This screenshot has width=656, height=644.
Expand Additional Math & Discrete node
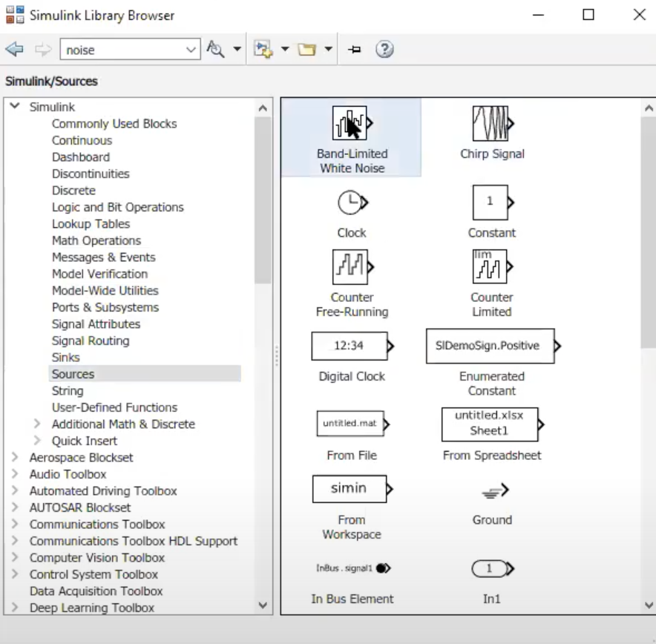click(37, 424)
